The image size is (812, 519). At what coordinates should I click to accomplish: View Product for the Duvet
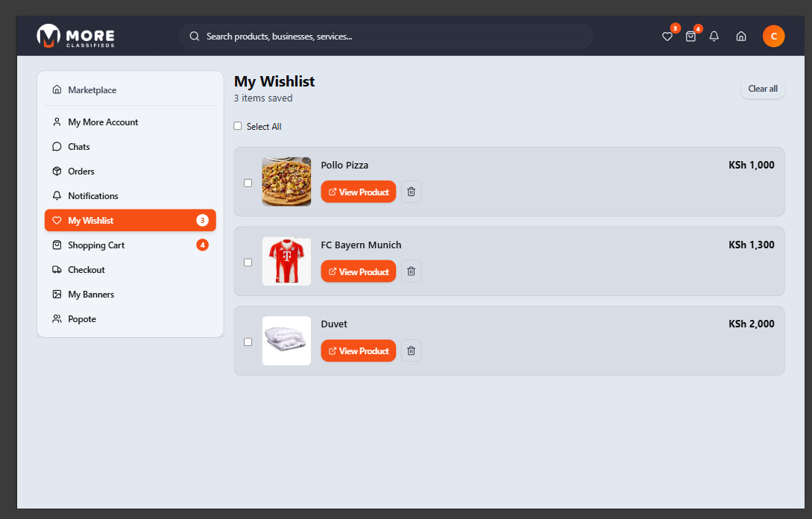(x=359, y=350)
